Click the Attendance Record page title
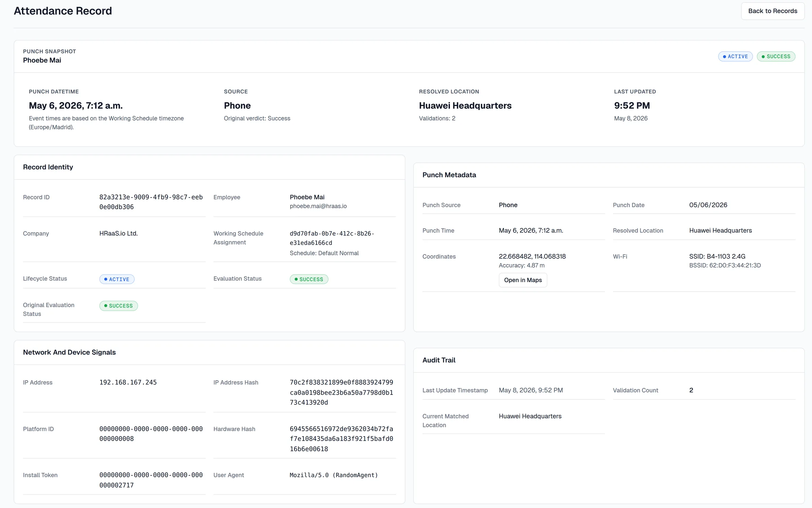Screen dimensions: 812x508 click(63, 11)
